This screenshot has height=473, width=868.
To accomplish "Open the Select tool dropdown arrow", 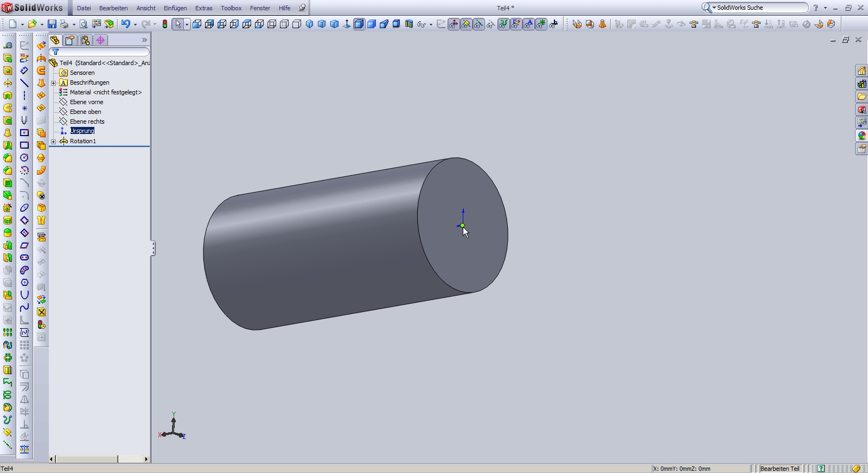I will tap(187, 24).
